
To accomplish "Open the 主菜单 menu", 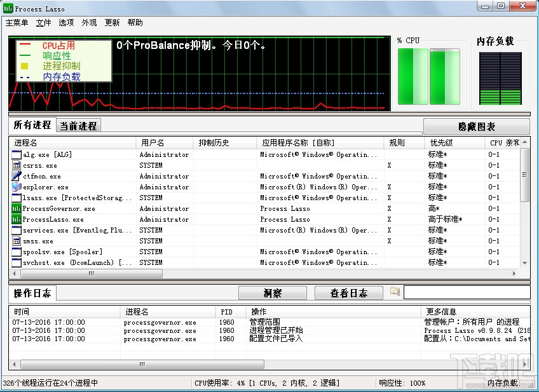I will point(17,23).
